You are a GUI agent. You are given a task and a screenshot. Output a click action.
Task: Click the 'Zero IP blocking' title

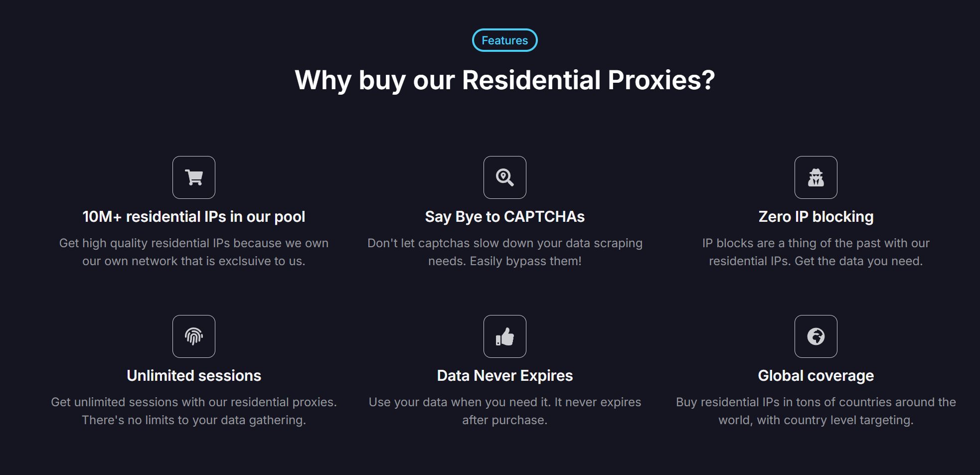click(816, 217)
